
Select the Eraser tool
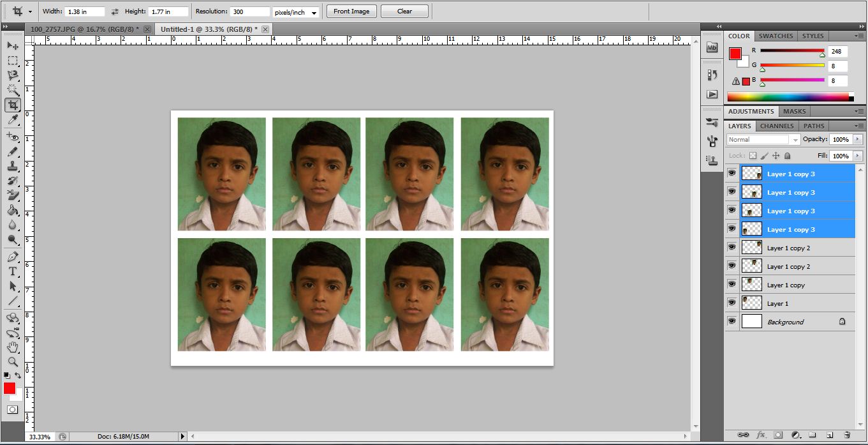pyautogui.click(x=12, y=195)
